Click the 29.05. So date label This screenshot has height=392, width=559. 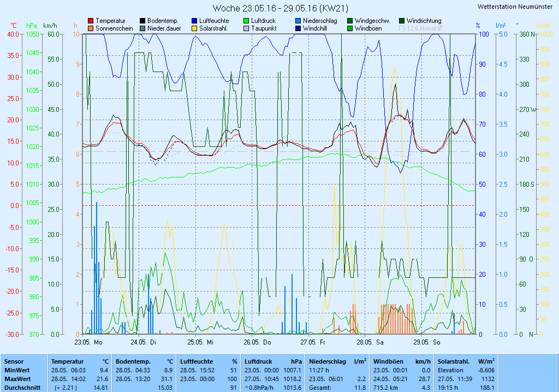pos(427,342)
